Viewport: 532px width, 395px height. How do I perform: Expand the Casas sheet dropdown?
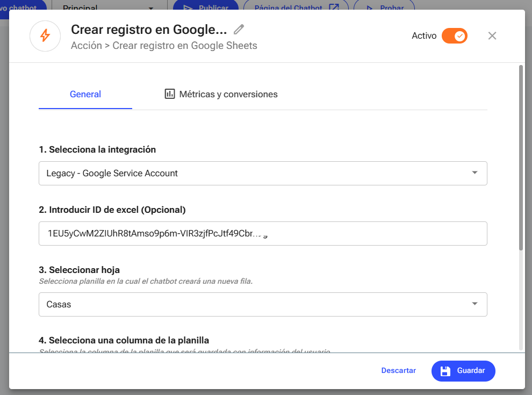pyautogui.click(x=263, y=304)
